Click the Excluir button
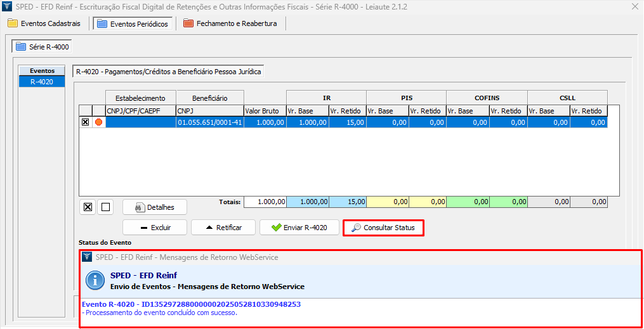 pos(155,228)
